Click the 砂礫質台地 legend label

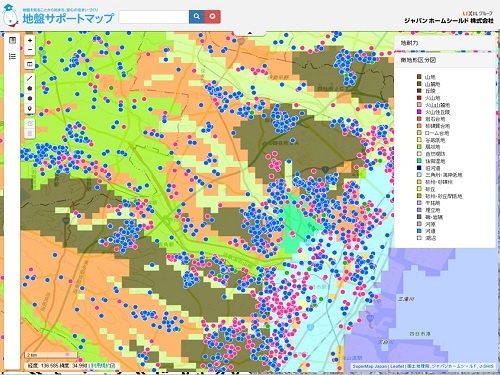tap(437, 126)
